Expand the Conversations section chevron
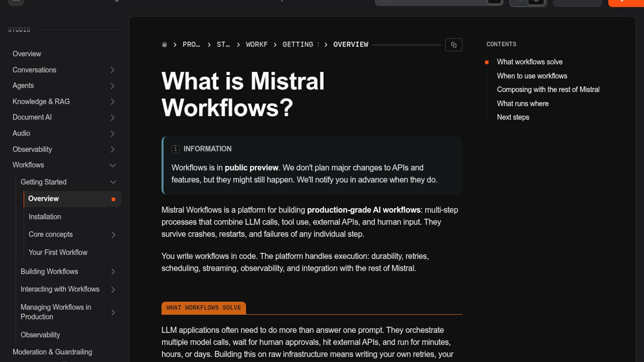The height and width of the screenshot is (362, 644). (113, 70)
